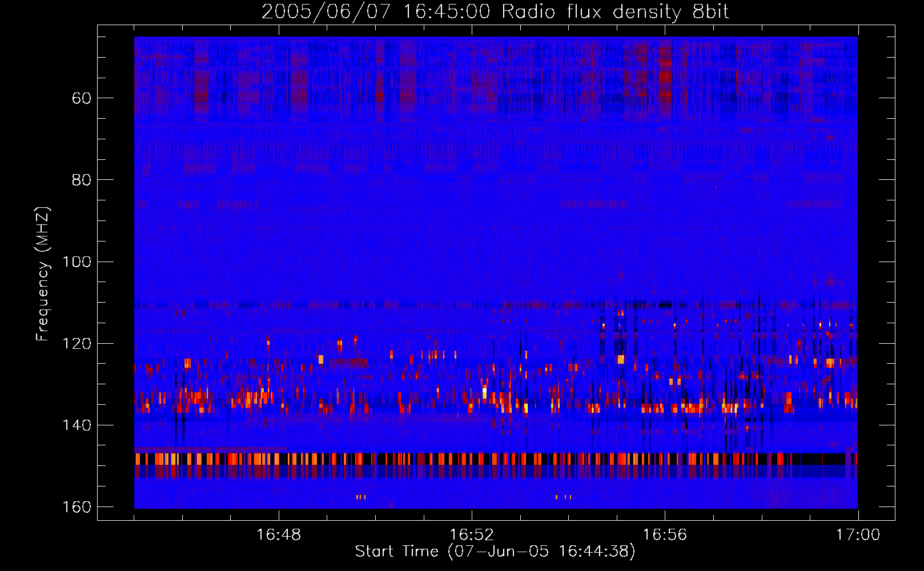Click the time tick label "17:00"
The height and width of the screenshot is (571, 924).
858,535
